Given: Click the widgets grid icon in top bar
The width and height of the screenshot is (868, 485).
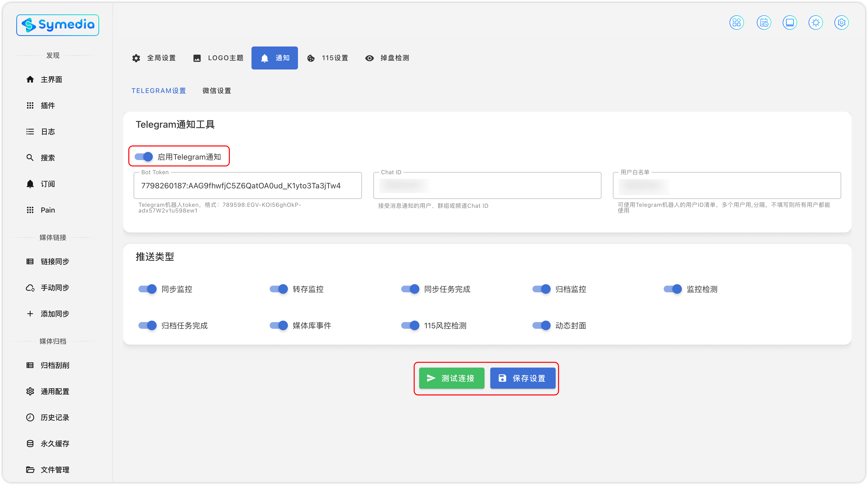Looking at the screenshot, I should click(736, 23).
